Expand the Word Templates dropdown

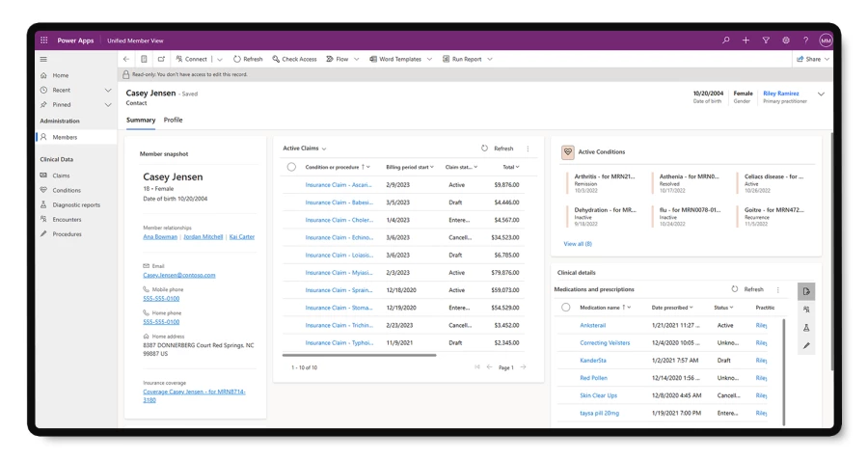(429, 59)
